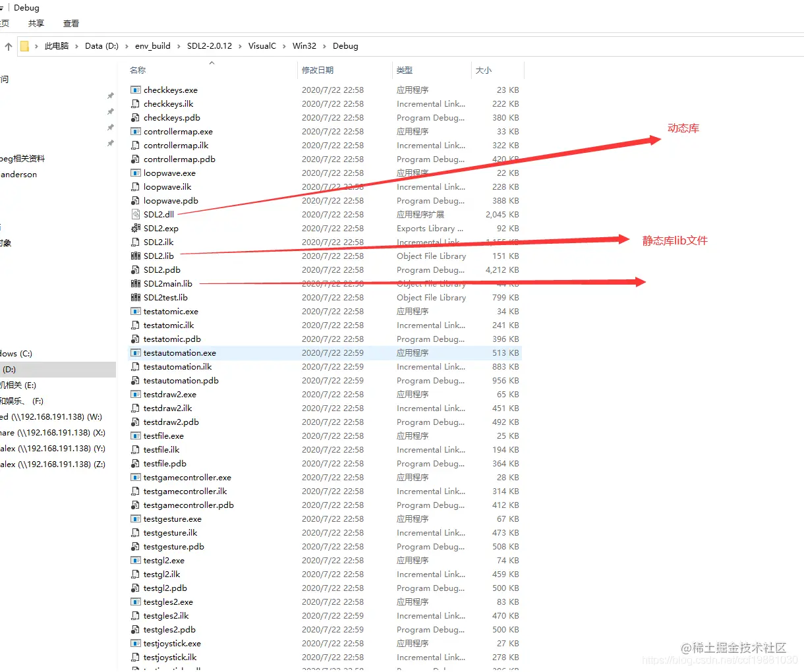The width and height of the screenshot is (804, 672).
Task: Open the SDL2.lib object library icon
Action: click(136, 256)
